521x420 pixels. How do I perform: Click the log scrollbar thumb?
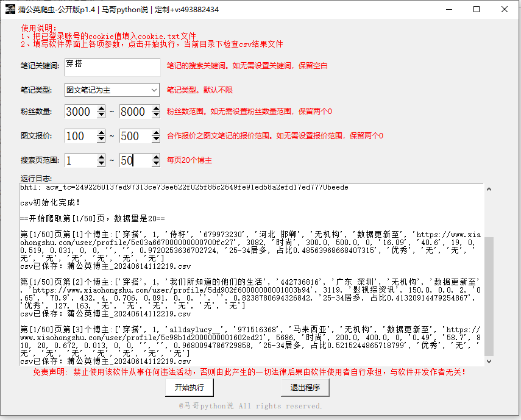pyautogui.click(x=489, y=296)
